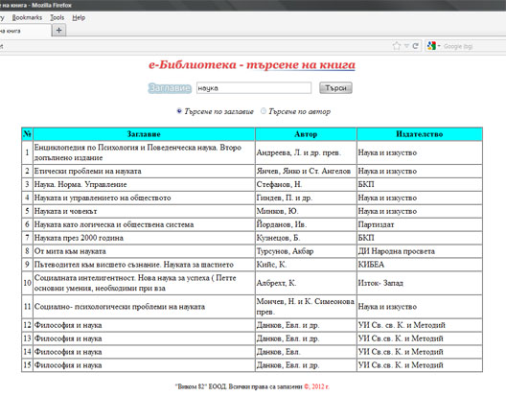Open a new tab with plus button
The width and height of the screenshot is (506, 420).
pyautogui.click(x=58, y=31)
